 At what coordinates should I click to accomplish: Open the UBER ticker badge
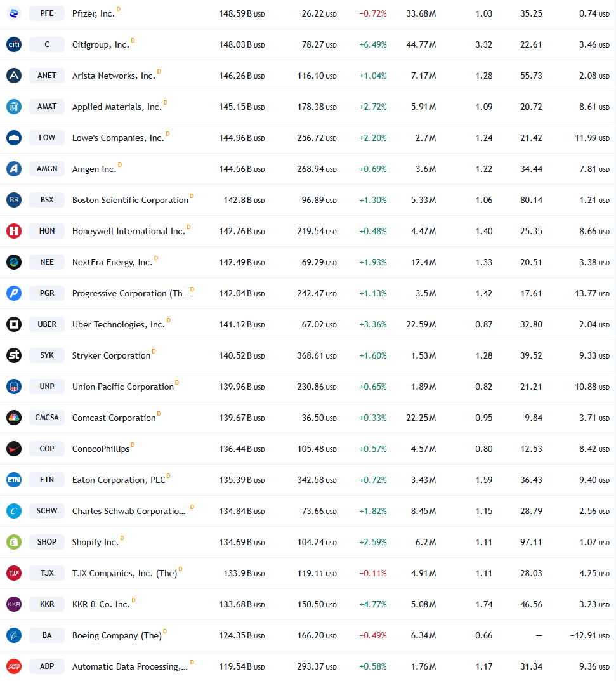[47, 324]
